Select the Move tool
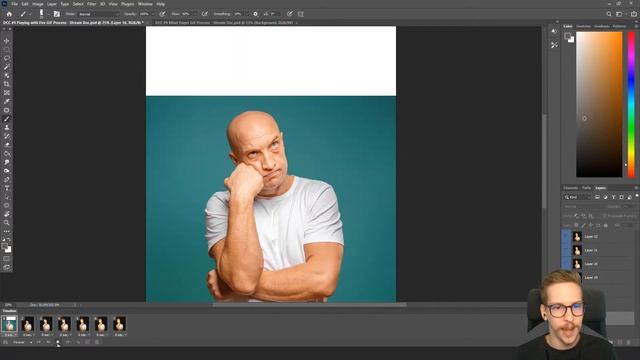Screen dimensions: 640x360 point(7,41)
